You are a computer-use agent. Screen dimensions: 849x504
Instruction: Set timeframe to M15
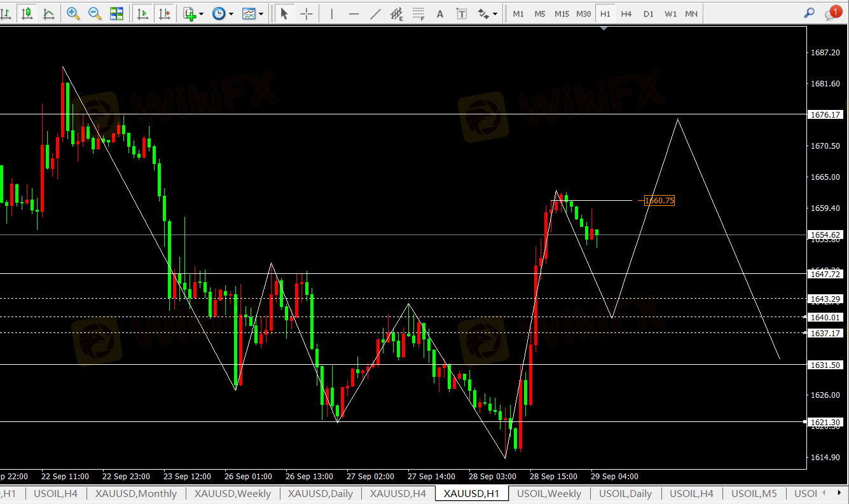(562, 13)
